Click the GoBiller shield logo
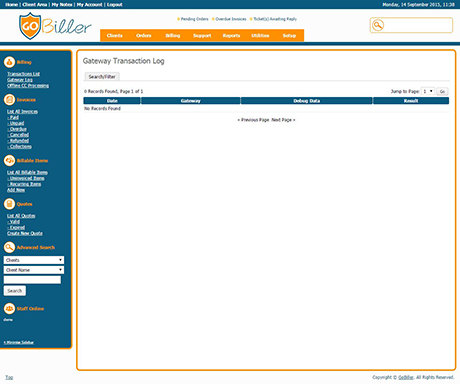This screenshot has height=384, width=460. click(x=30, y=26)
